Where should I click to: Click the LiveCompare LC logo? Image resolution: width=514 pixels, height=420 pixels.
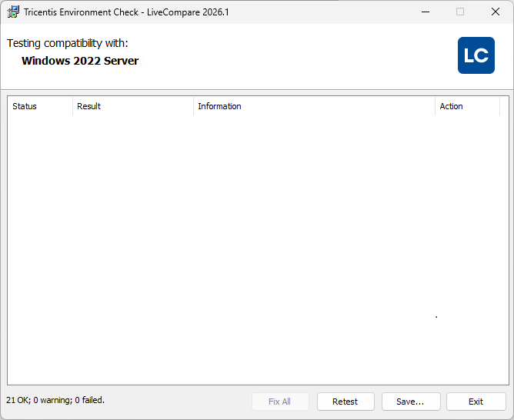click(x=476, y=55)
